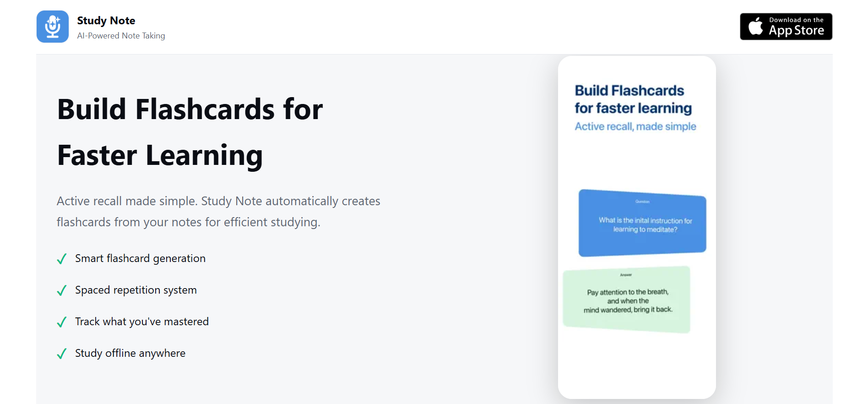Reveal the meditation question card details
868x404 pixels.
click(x=642, y=224)
